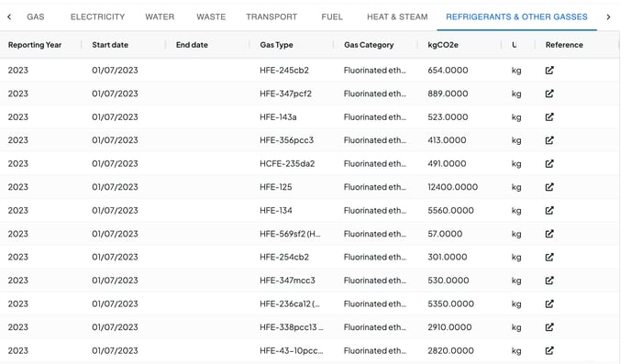
Task: Sort by Reporting Year column header
Action: point(35,45)
